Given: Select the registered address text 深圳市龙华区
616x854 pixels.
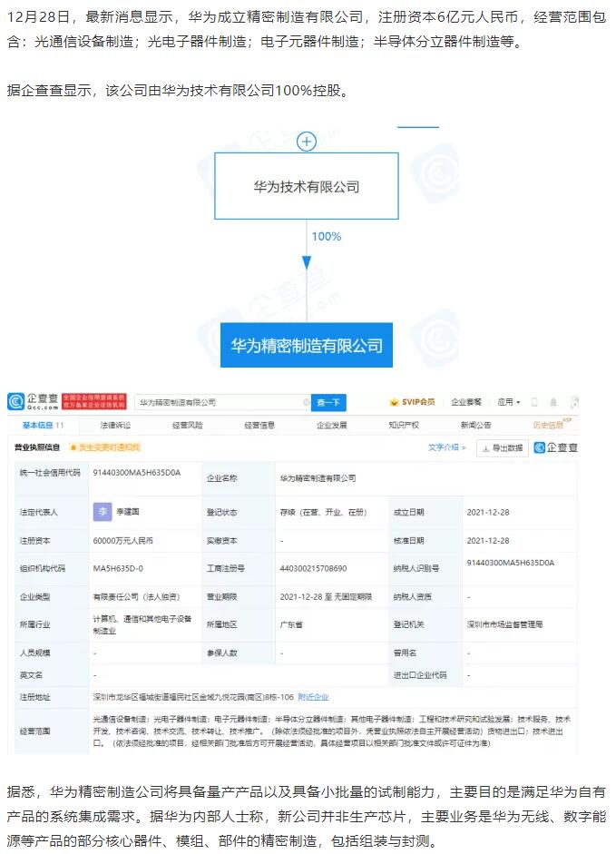Looking at the screenshot, I should 193,697.
